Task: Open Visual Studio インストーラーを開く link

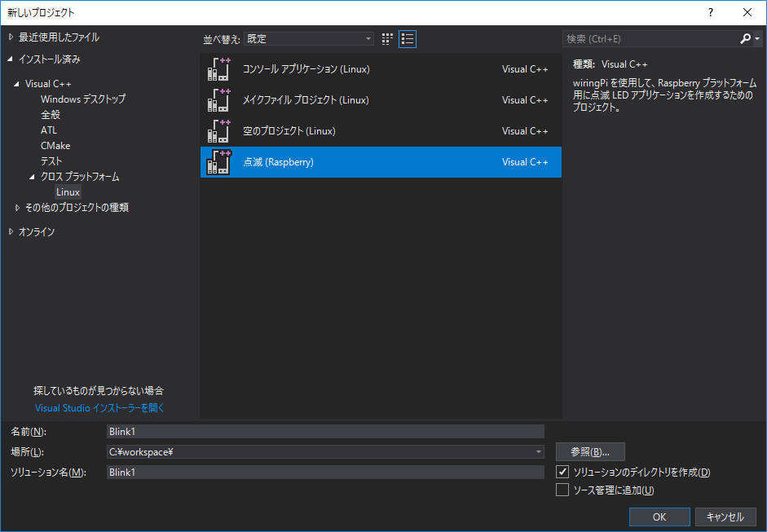Action: pos(99,408)
